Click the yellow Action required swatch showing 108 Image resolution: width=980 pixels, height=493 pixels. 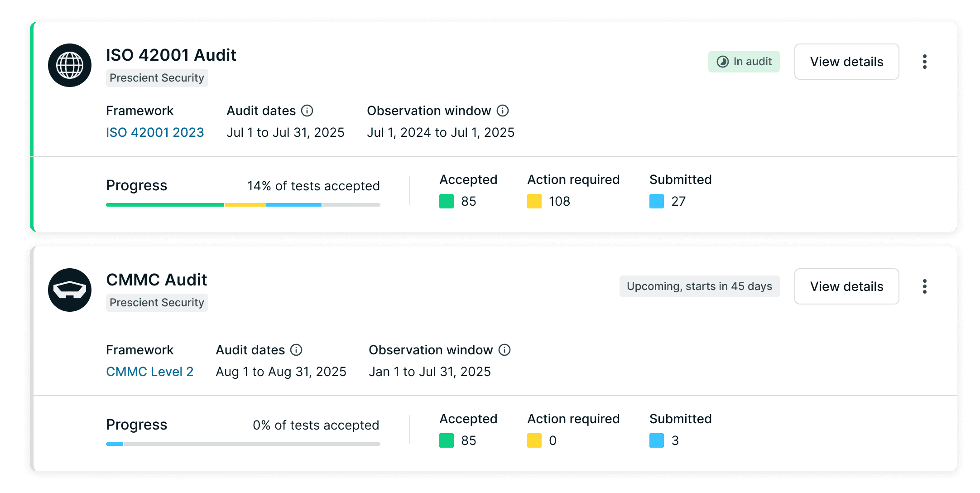534,201
